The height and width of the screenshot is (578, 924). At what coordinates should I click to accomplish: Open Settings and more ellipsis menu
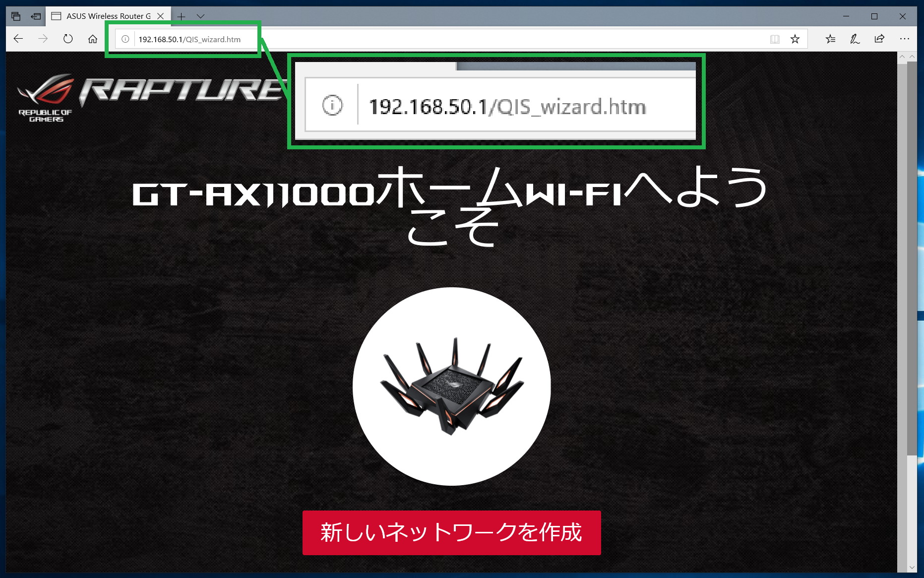point(905,39)
